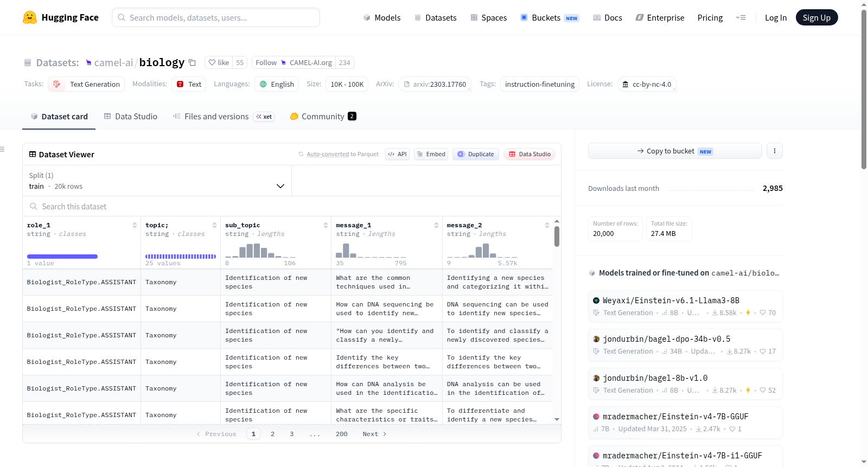
Task: Click the 10K - 100K size tag
Action: pos(347,84)
